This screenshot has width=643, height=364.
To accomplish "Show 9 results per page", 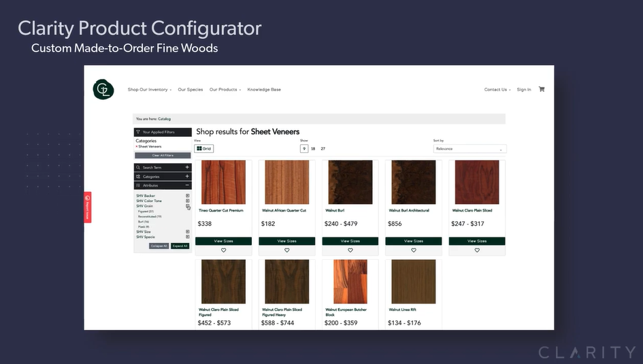I will [304, 149].
